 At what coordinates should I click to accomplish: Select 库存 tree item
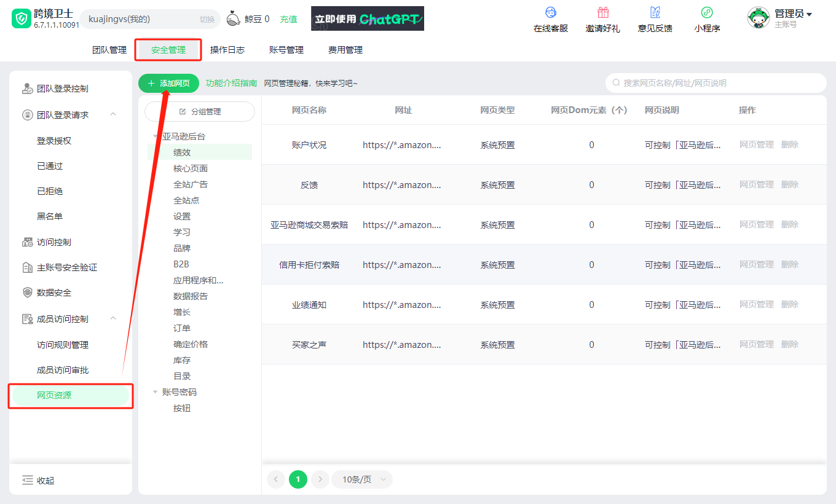pos(182,360)
